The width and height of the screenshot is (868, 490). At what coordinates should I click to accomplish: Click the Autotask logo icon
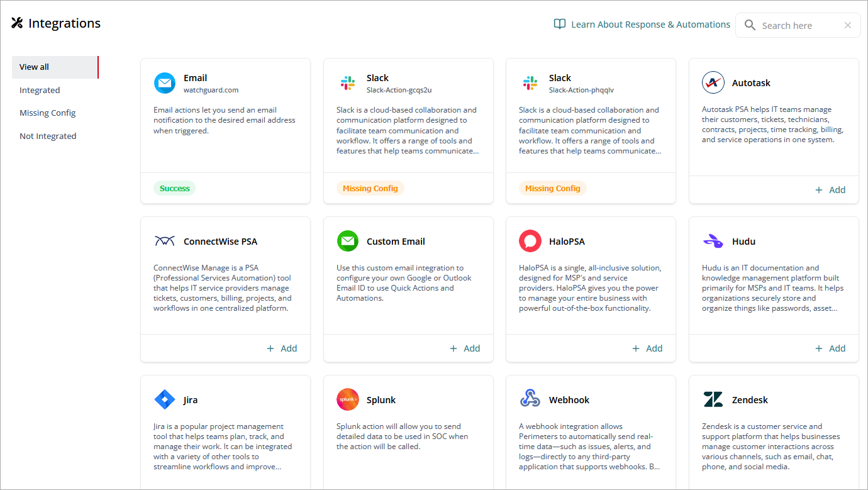point(713,82)
